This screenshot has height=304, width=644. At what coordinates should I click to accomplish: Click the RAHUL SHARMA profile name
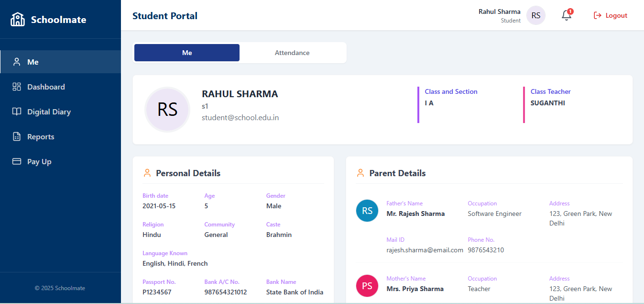(x=240, y=94)
